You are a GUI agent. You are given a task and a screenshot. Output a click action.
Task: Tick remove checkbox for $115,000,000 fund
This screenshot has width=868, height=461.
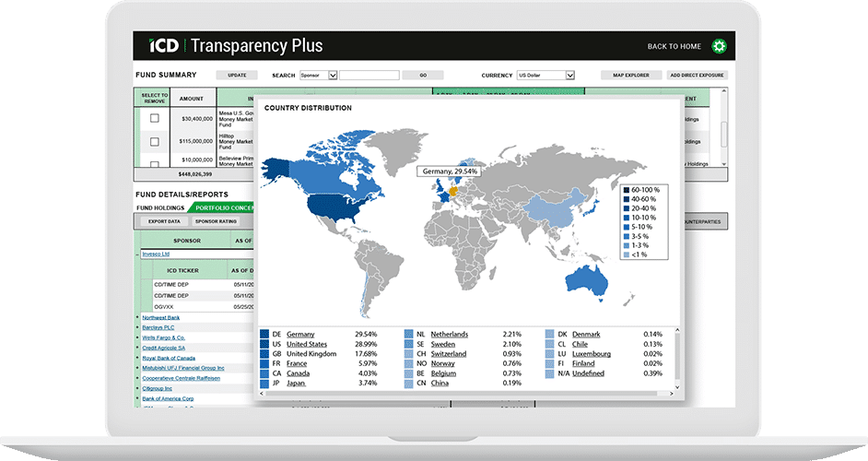[x=155, y=142]
